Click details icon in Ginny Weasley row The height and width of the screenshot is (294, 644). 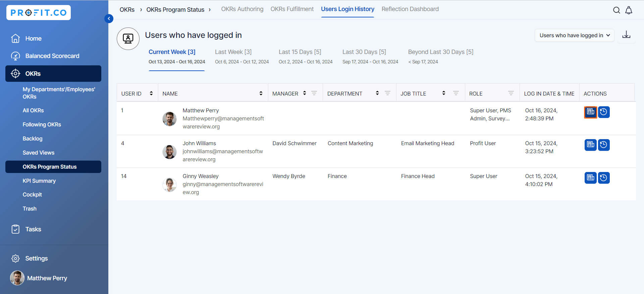pos(590,178)
